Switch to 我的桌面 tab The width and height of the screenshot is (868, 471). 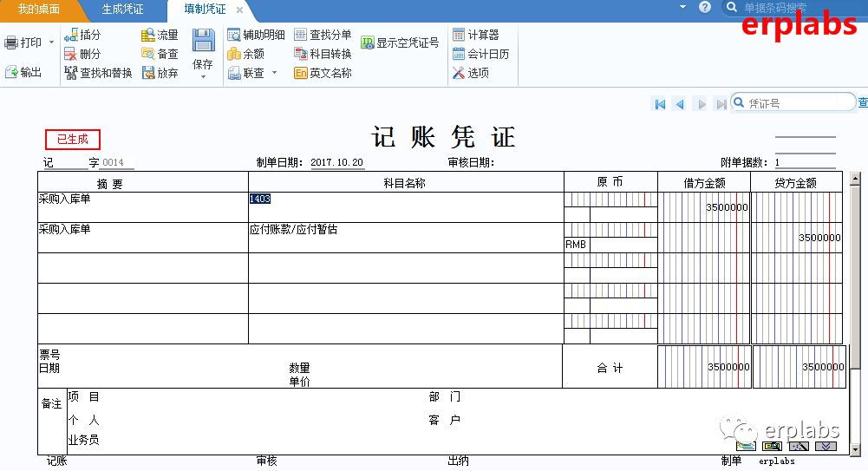tap(39, 9)
